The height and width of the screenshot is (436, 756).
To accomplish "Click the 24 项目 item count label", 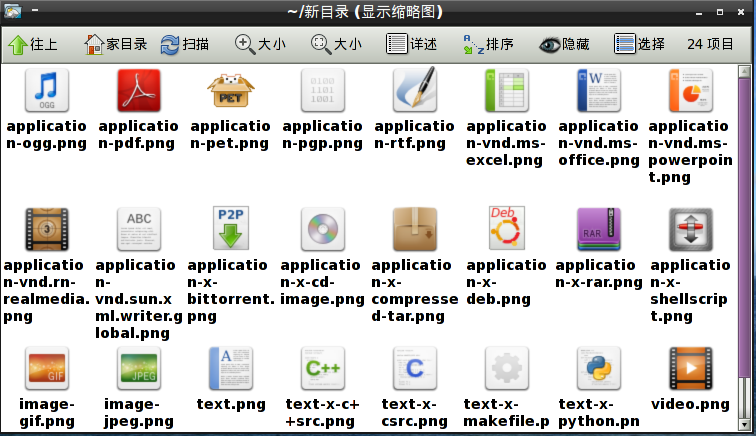I will (710, 44).
